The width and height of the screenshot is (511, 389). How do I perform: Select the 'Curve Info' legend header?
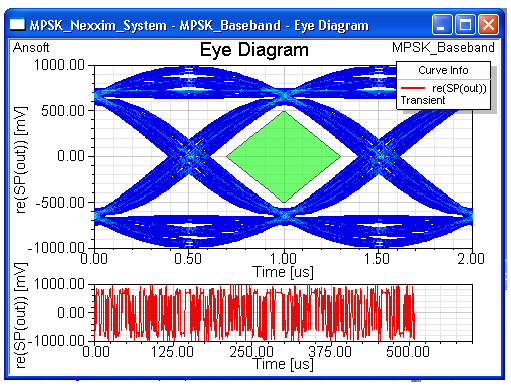tap(443, 70)
